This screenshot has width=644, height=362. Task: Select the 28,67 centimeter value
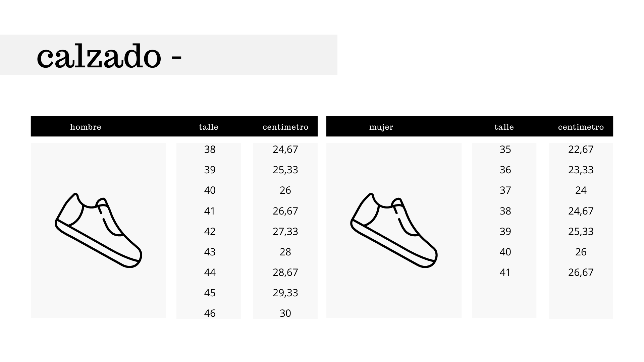(x=285, y=272)
